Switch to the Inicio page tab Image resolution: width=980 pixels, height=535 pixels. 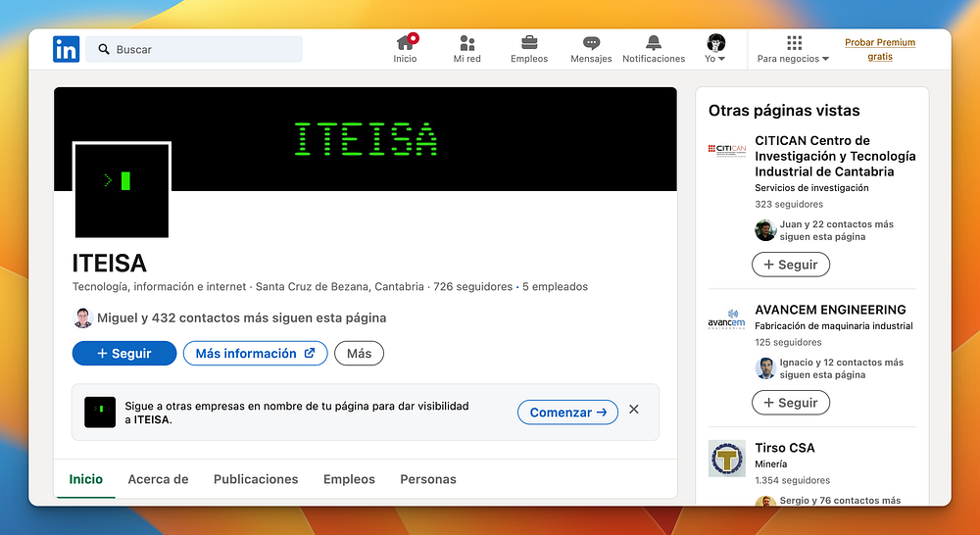click(x=85, y=479)
